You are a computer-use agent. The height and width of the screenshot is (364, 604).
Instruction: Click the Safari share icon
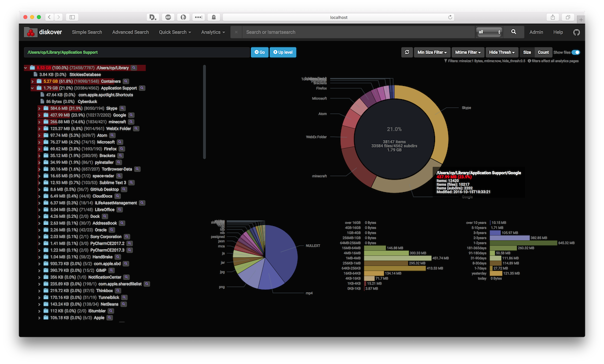(x=553, y=17)
